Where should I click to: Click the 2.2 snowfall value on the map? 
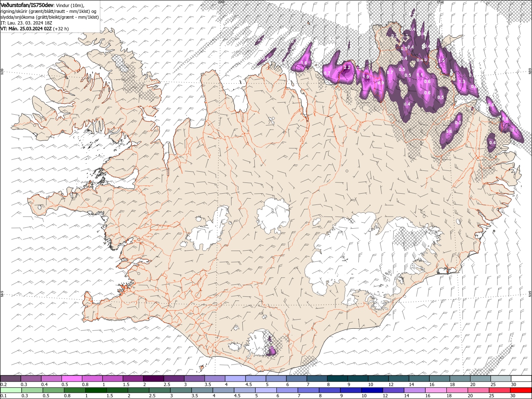point(347,67)
